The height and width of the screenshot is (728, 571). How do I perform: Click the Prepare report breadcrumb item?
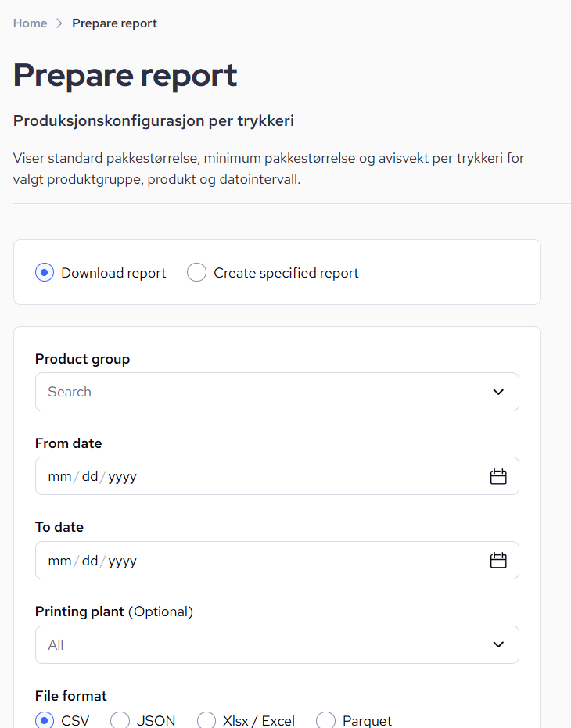[114, 23]
